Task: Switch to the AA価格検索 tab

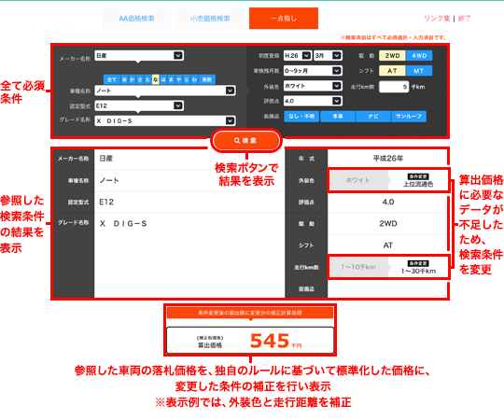Action: pyautogui.click(x=136, y=19)
